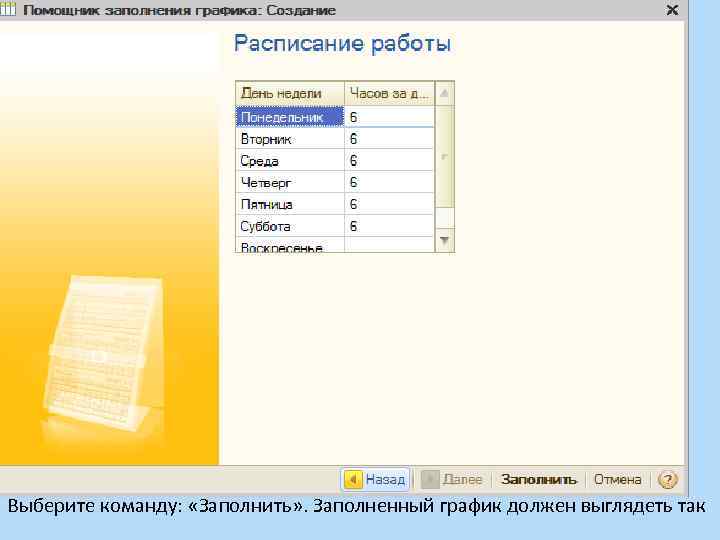The image size is (720, 540).
Task: Select the Понедельник row
Action: (335, 117)
